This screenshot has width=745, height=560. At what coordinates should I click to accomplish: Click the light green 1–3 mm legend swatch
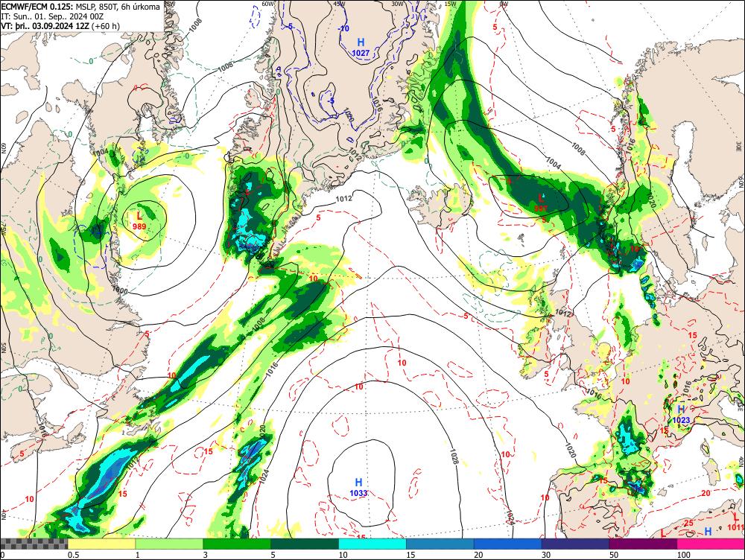(169, 544)
